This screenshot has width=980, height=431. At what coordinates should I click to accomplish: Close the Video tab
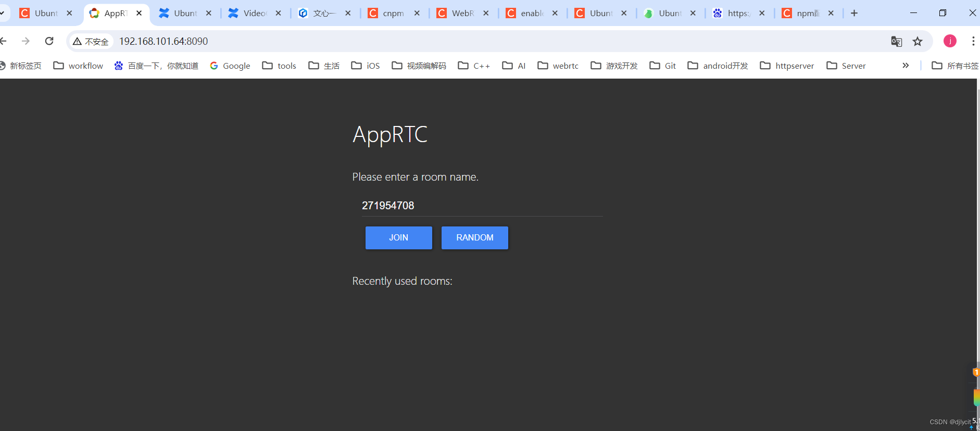(278, 13)
